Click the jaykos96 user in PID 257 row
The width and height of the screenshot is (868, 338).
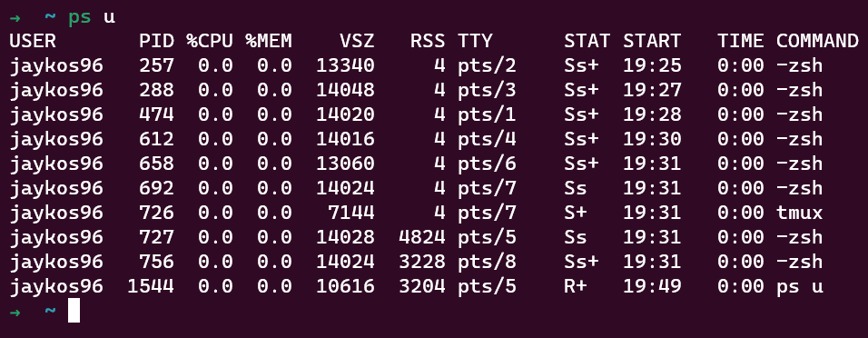coord(56,66)
